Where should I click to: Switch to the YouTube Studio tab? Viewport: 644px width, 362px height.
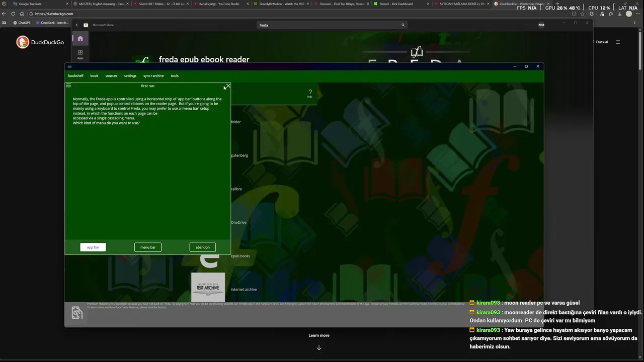click(x=220, y=4)
